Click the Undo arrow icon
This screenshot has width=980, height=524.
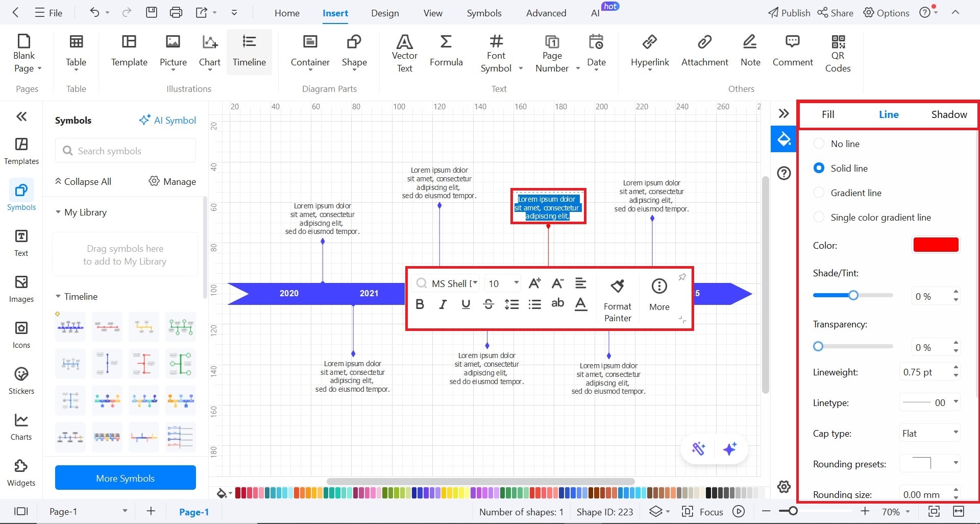coord(94,13)
